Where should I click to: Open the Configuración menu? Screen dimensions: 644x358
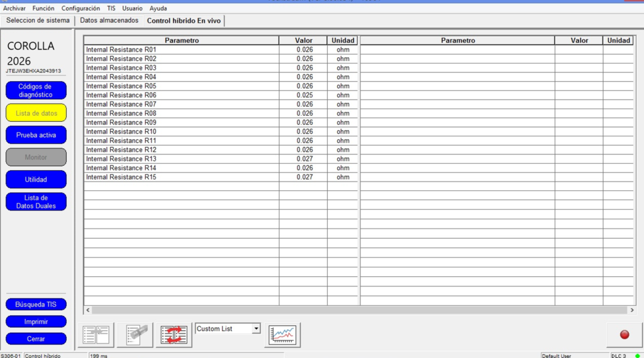pos(80,8)
